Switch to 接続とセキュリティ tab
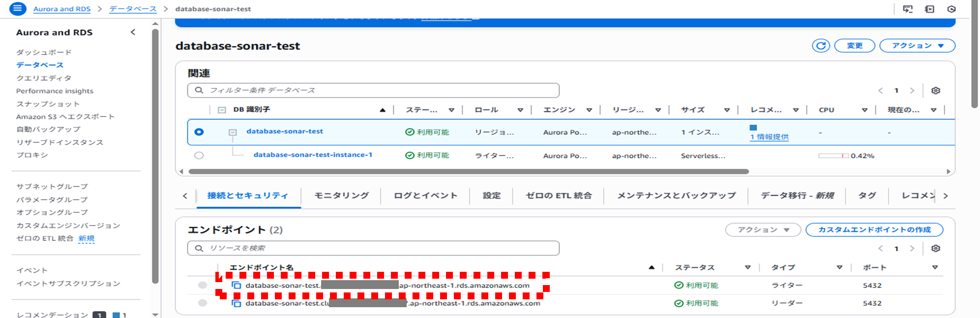The image size is (980, 318). 248,196
